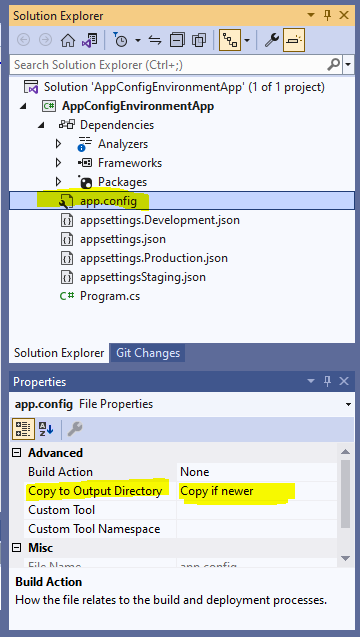
Task: Collapse the Advanced property category
Action: [17, 453]
